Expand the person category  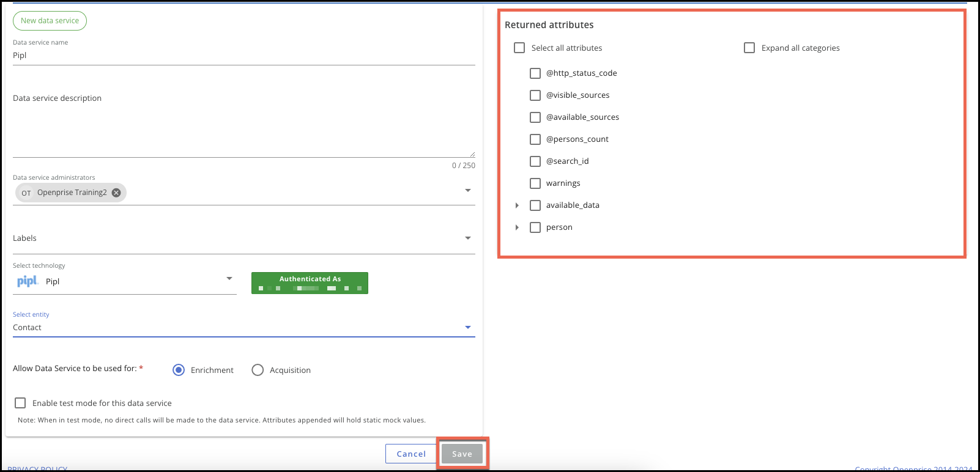517,227
